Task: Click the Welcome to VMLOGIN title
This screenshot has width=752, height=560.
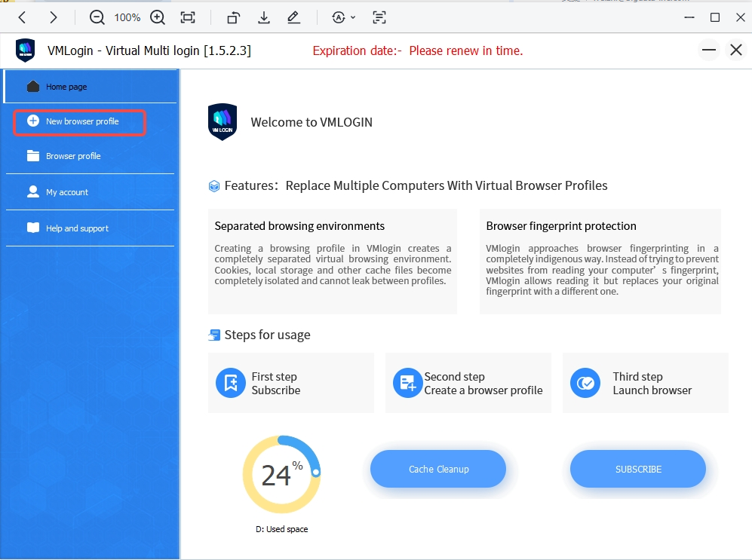Action: [x=312, y=122]
